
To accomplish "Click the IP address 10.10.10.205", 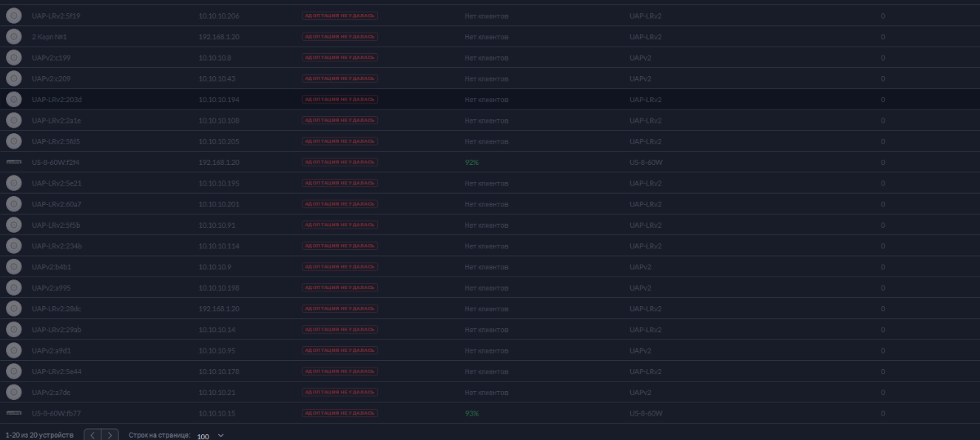I will (219, 141).
